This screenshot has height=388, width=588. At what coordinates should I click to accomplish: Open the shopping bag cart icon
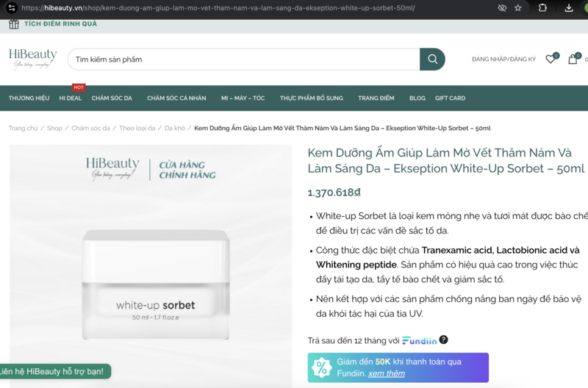pyautogui.click(x=573, y=59)
